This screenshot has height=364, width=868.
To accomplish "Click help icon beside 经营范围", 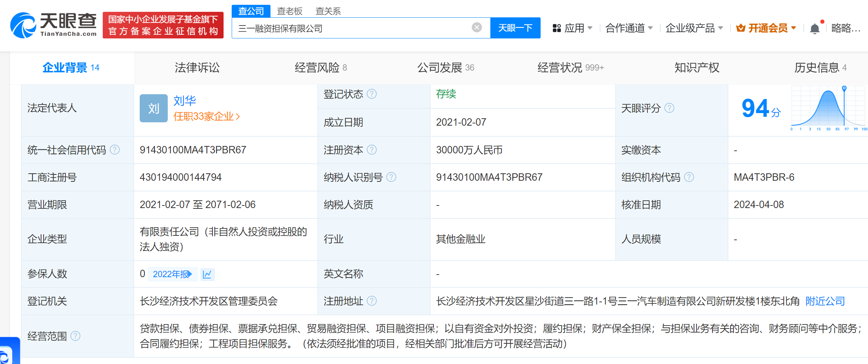I will point(75,336).
